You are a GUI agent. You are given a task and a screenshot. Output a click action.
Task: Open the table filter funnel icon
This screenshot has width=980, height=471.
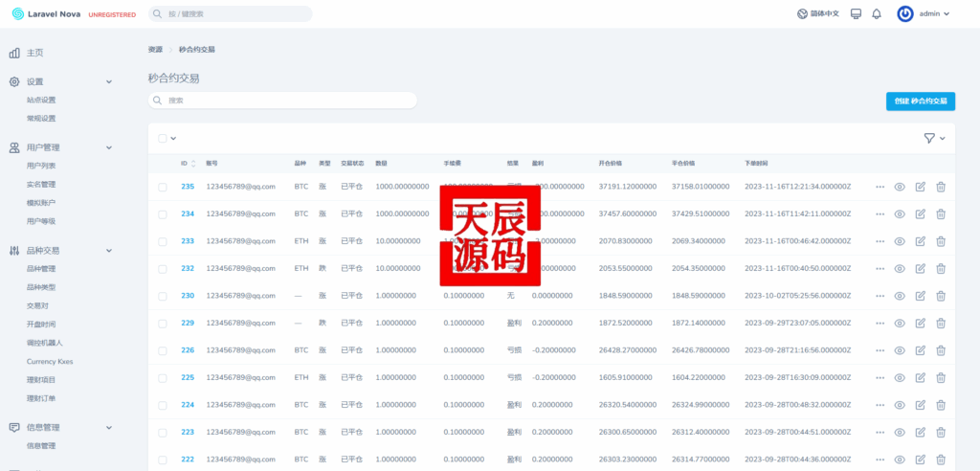[x=929, y=138]
